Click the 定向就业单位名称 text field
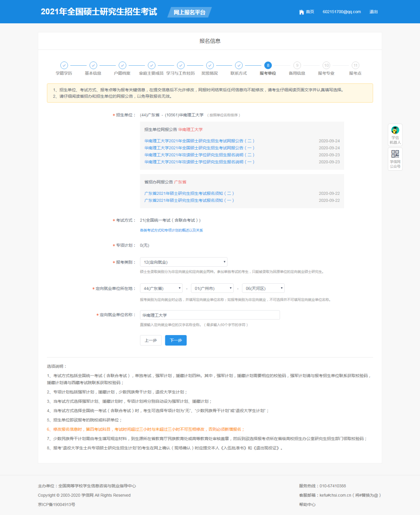This screenshot has width=420, height=515. point(210,315)
